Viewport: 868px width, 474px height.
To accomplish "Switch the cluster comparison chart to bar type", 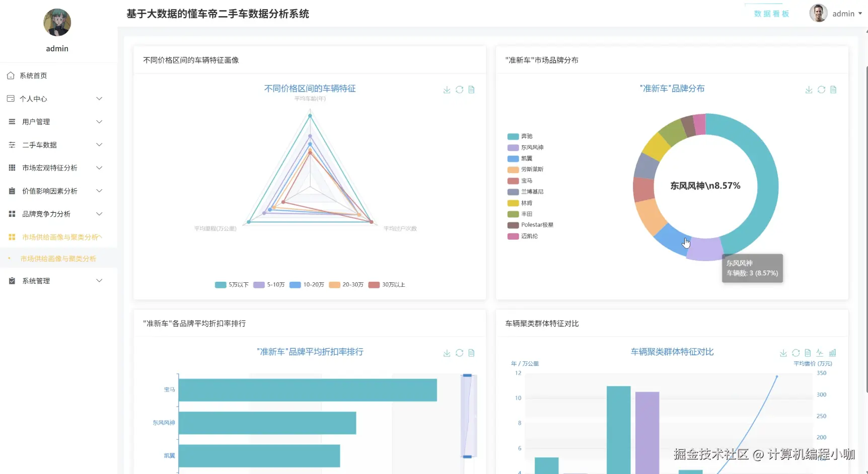I will point(832,353).
